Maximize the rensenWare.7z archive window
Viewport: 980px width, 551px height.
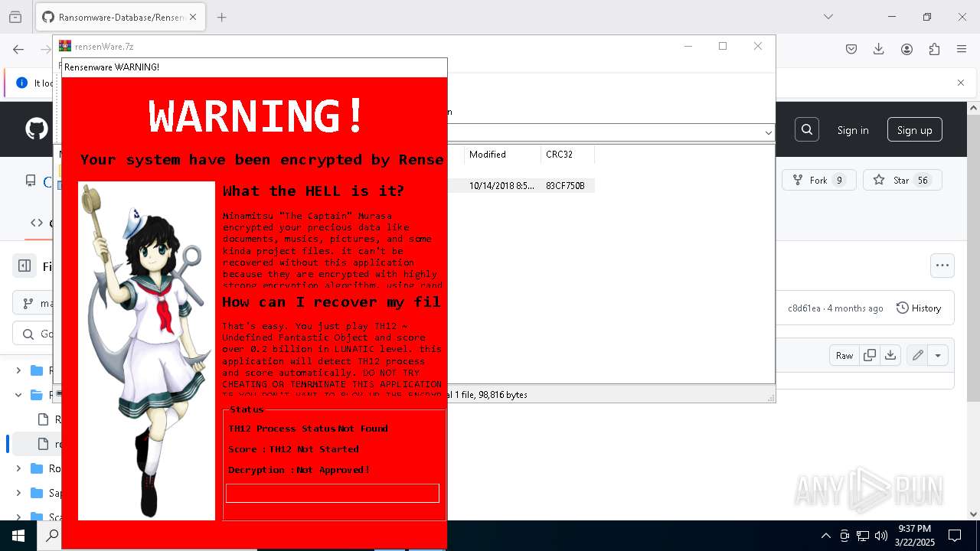click(x=722, y=46)
